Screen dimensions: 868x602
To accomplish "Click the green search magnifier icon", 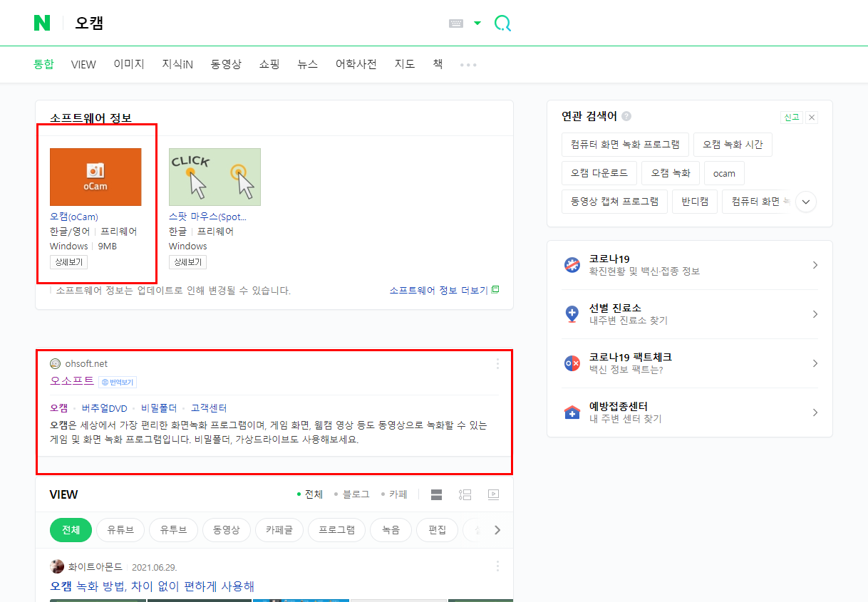I will coord(502,24).
